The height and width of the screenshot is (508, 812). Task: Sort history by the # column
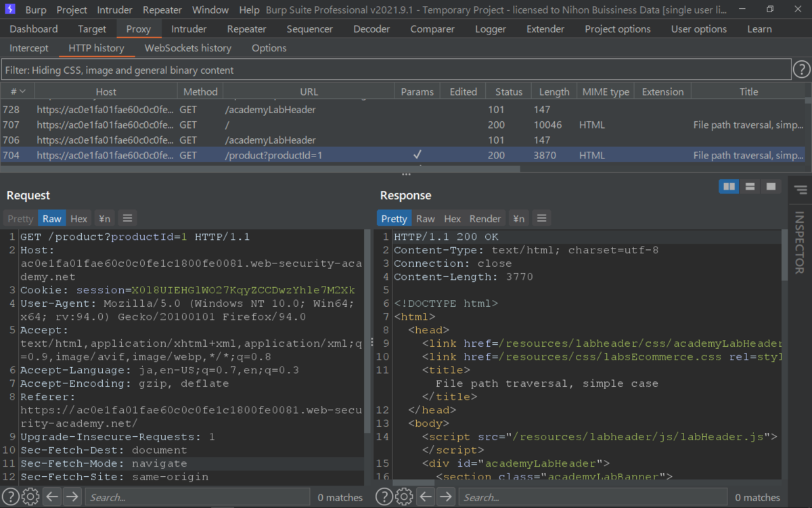18,91
